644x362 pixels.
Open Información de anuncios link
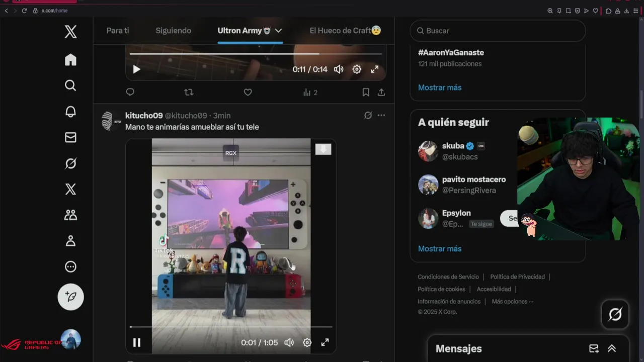coord(449,302)
